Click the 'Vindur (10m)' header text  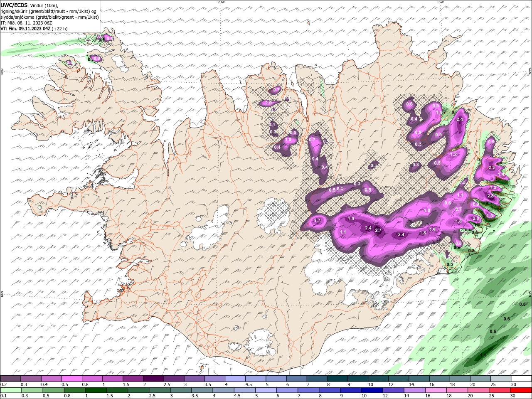44,5
